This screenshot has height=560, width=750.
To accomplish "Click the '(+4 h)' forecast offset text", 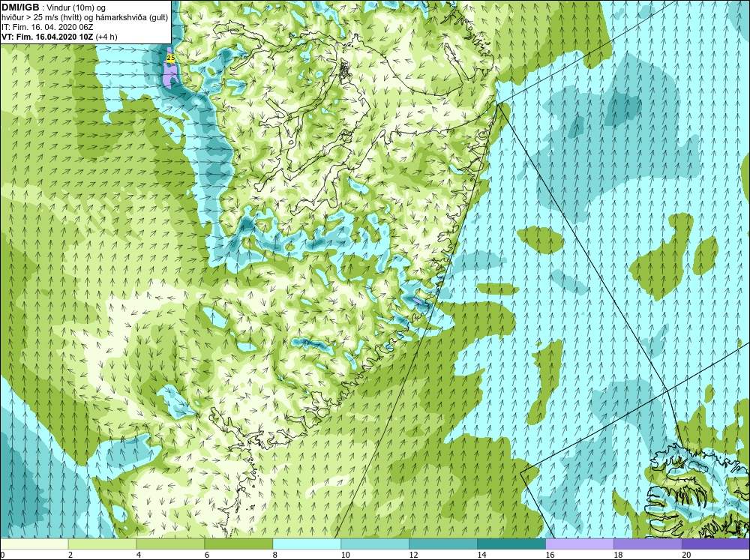I will (106, 37).
